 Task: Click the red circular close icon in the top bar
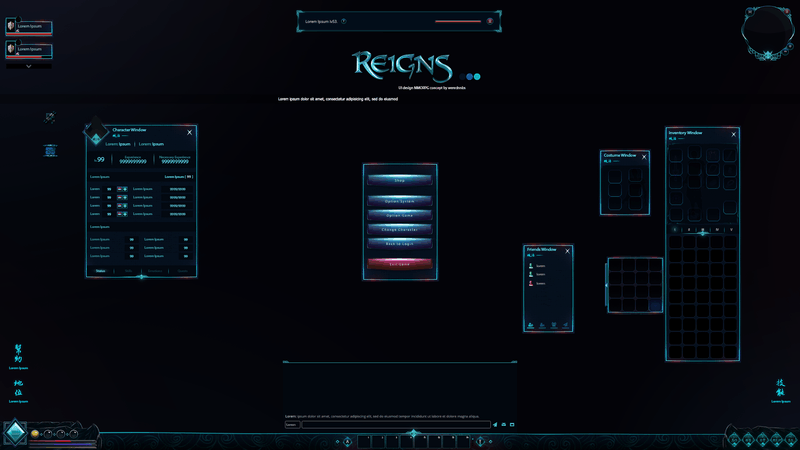tap(490, 21)
